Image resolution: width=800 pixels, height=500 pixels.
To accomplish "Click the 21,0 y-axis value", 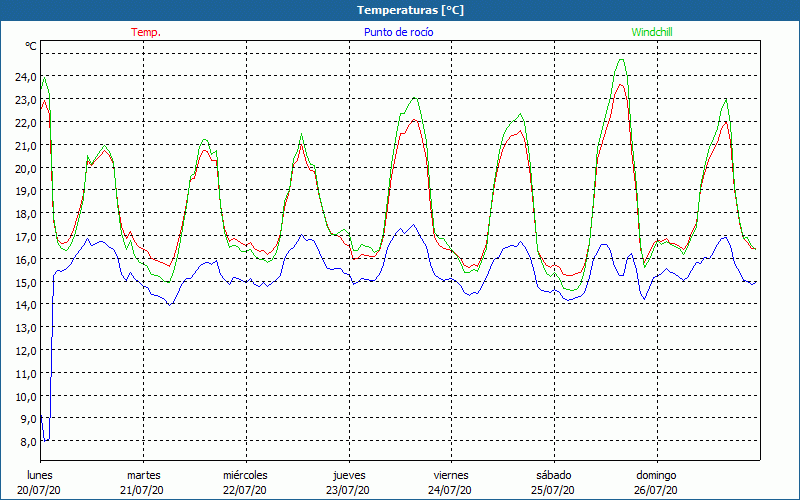I will (x=26, y=145).
